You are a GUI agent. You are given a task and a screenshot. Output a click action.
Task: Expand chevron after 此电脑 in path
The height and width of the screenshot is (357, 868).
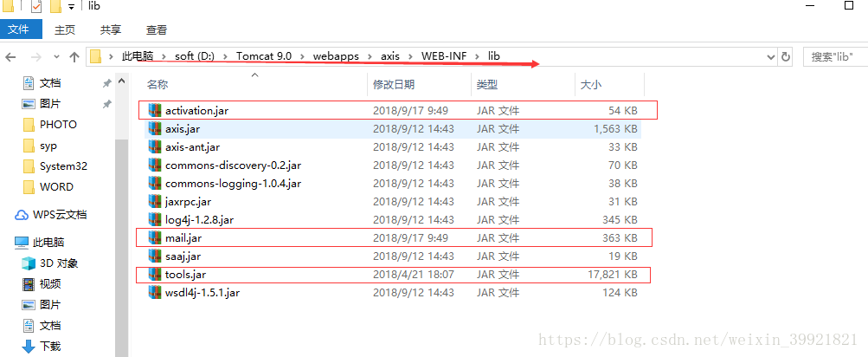pos(164,56)
